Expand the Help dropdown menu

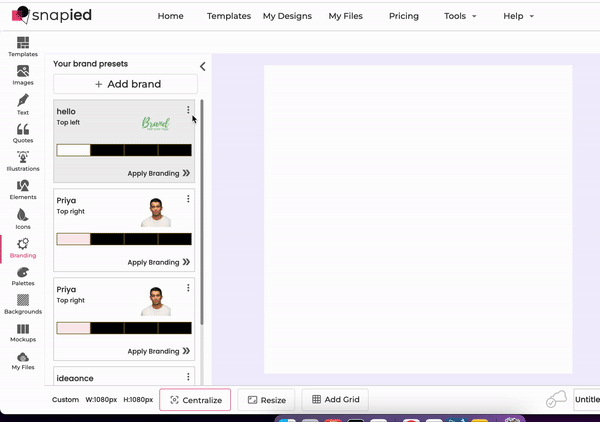click(518, 16)
